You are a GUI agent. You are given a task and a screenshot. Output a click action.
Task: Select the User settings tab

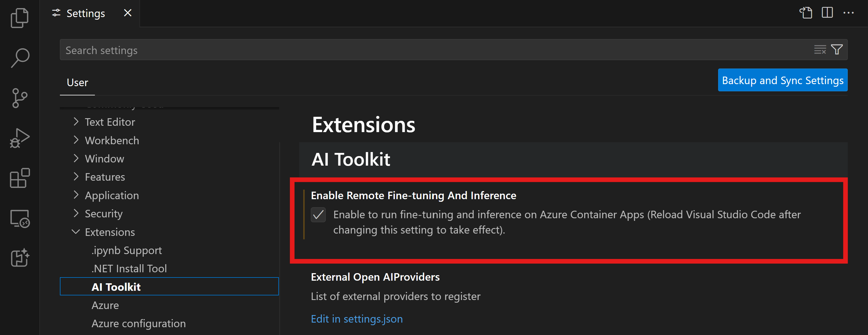tap(77, 82)
